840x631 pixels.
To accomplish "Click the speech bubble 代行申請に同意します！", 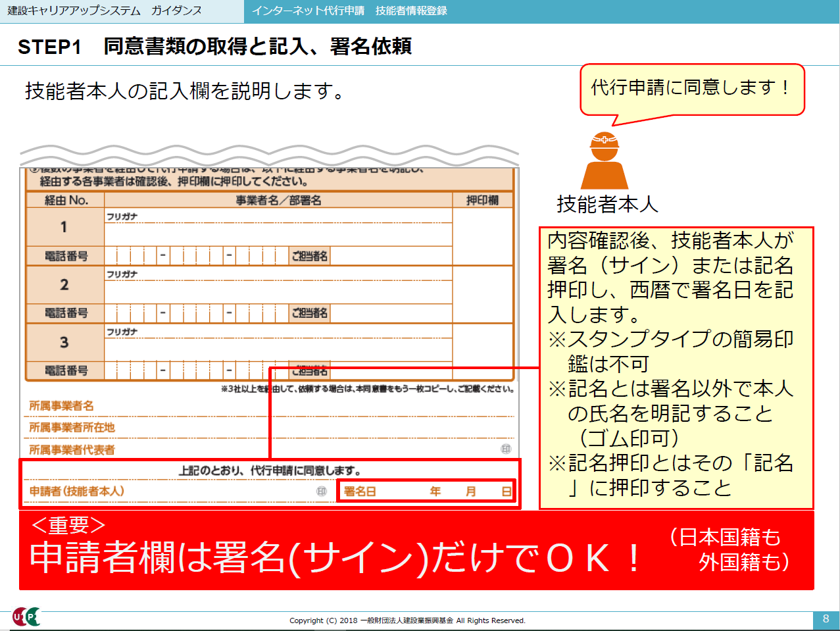I will [691, 89].
